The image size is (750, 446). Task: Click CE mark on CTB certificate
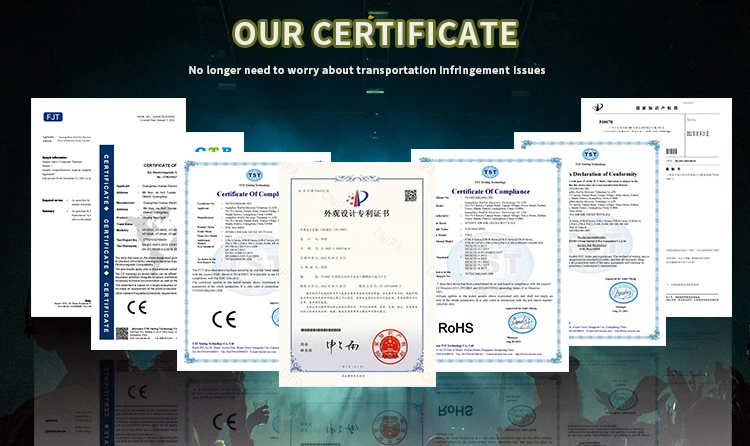137,307
